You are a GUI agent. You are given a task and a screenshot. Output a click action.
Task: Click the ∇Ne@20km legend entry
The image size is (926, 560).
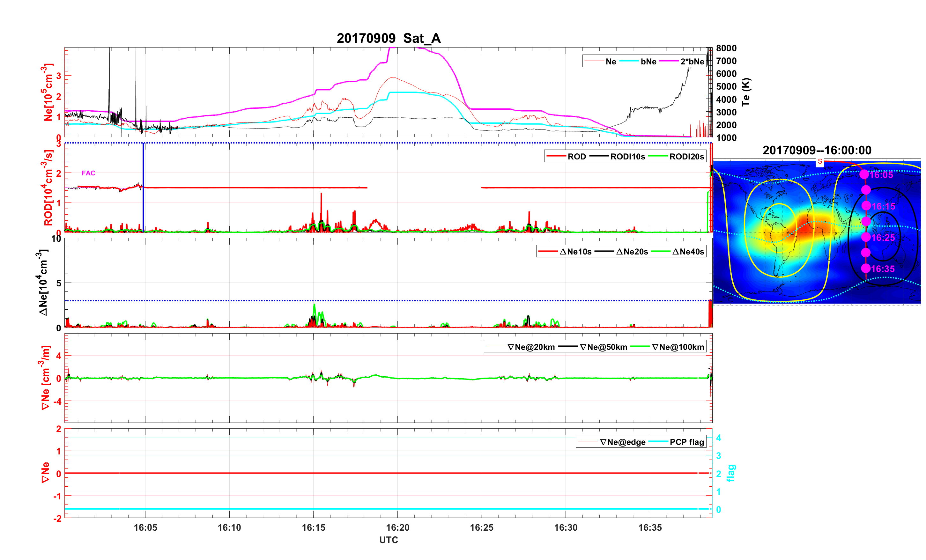[x=531, y=347]
